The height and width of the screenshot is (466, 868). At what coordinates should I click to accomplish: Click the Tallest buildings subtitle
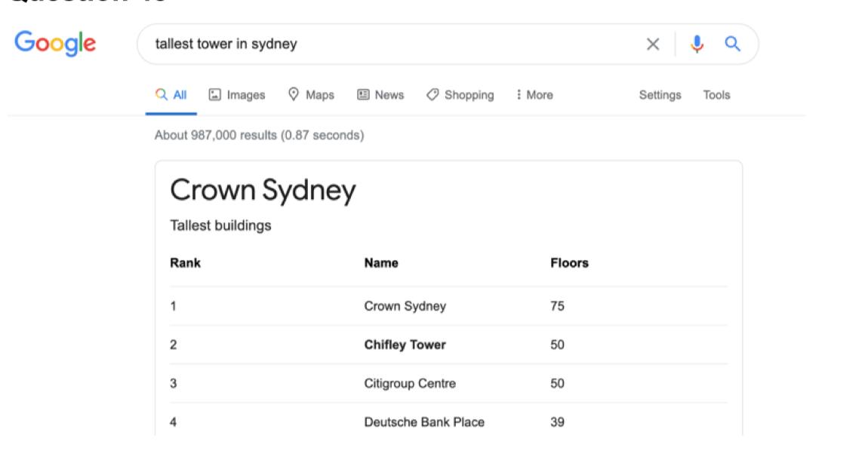220,225
